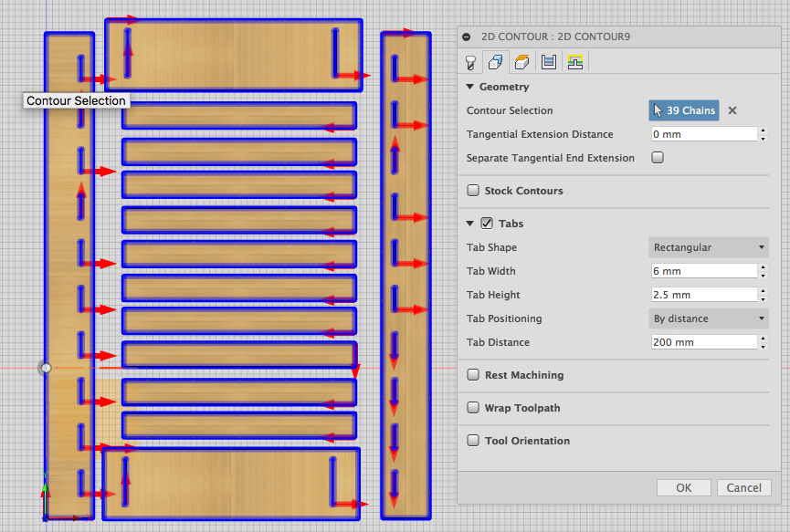
Task: Click the red arrow above the top-left panel
Action: point(122,20)
